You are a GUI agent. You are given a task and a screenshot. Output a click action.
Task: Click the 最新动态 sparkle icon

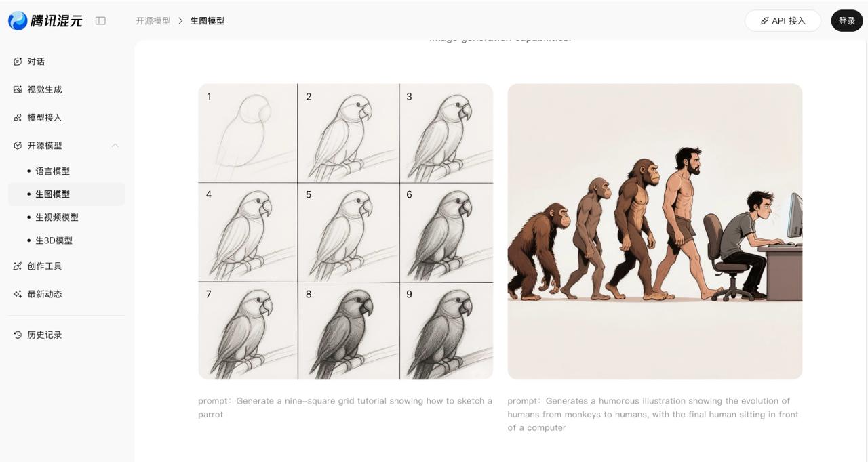(x=18, y=294)
